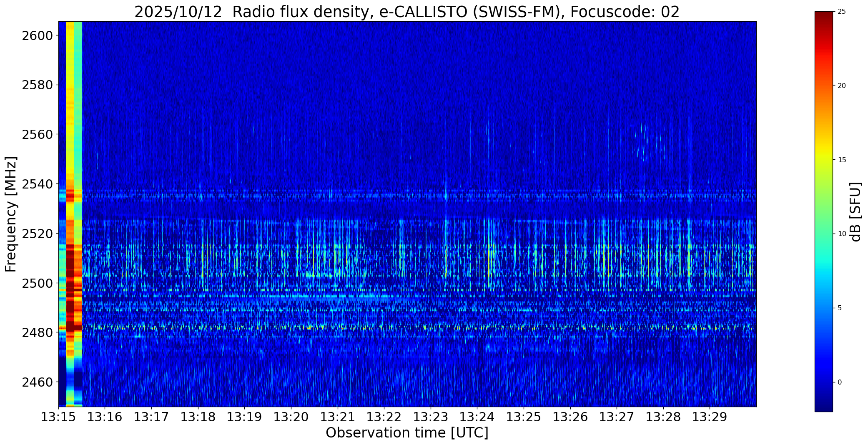Click the green vertical stripe right of the calibration burst
The height and width of the screenshot is (445, 868).
(x=78, y=214)
